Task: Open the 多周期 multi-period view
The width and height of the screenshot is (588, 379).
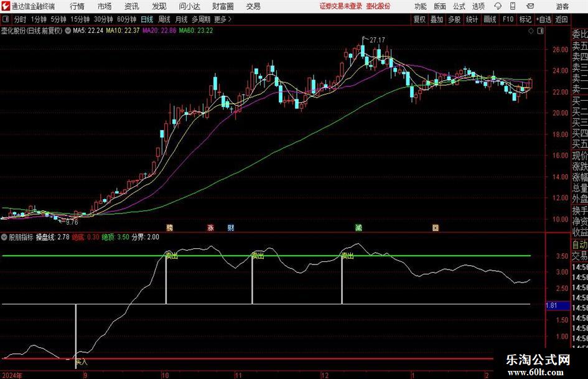Action: pyautogui.click(x=201, y=19)
